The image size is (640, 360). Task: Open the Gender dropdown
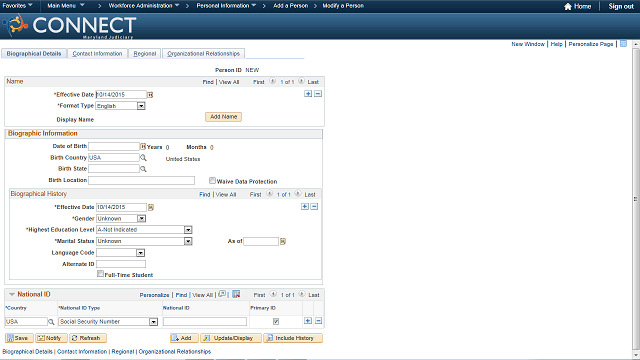pyautogui.click(x=141, y=219)
